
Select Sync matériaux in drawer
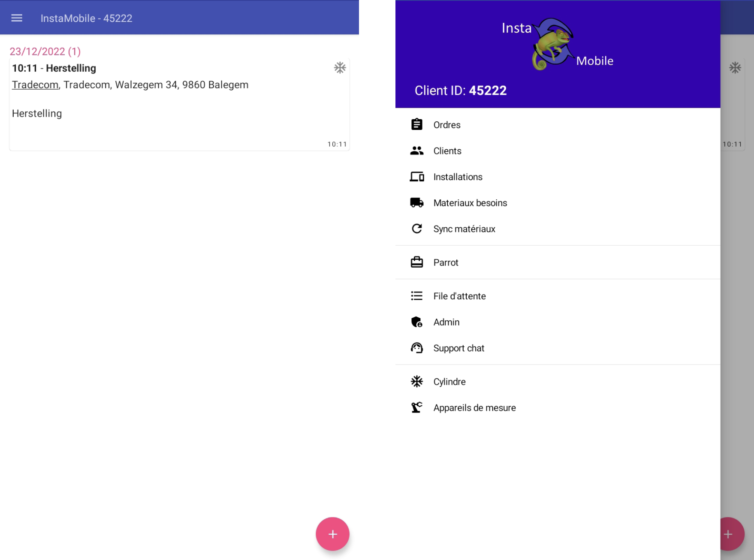click(x=558, y=229)
